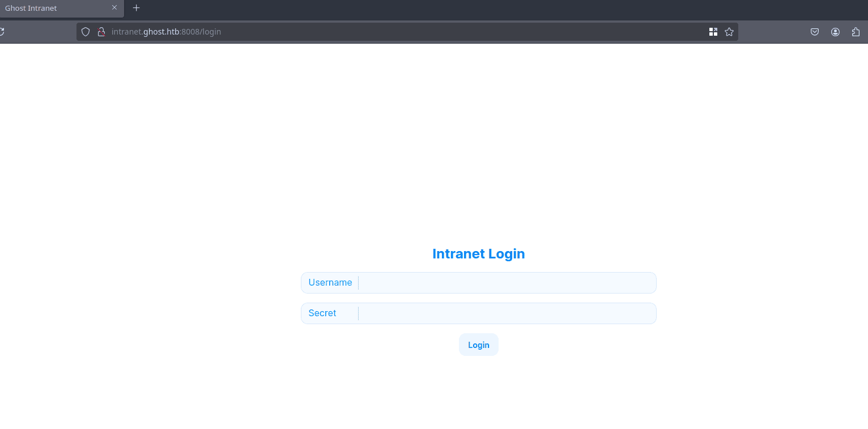Bookmark this page with the star icon
Image resolution: width=868 pixels, height=429 pixels.
point(729,32)
